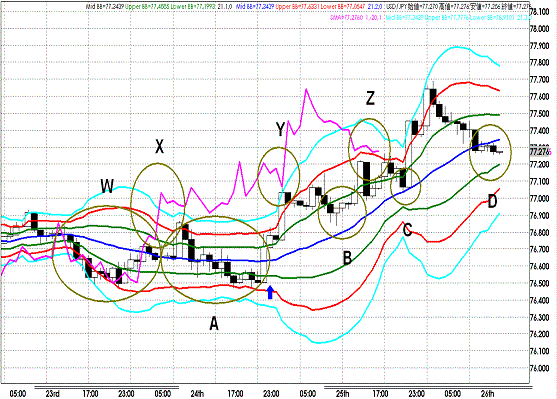The image size is (557, 399).
Task: Click the 77.600 price axis label
Action: coord(540,97)
